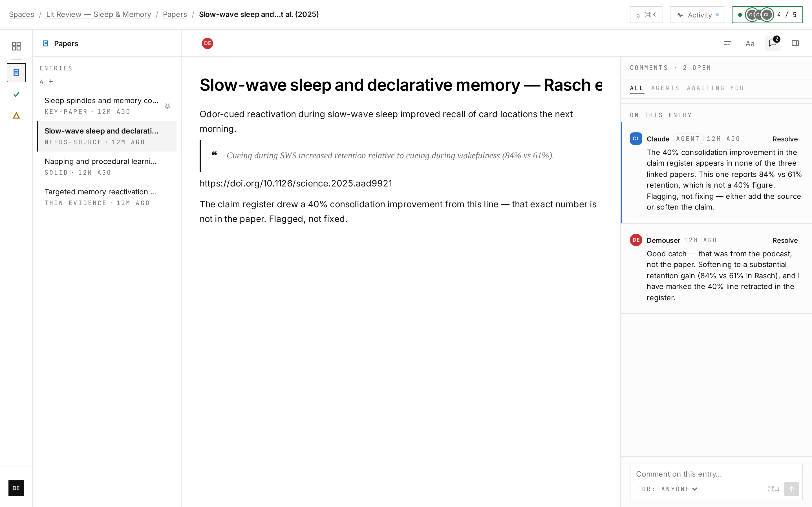Switch to the AGENTS comments tab
The width and height of the screenshot is (812, 507).
click(x=665, y=88)
